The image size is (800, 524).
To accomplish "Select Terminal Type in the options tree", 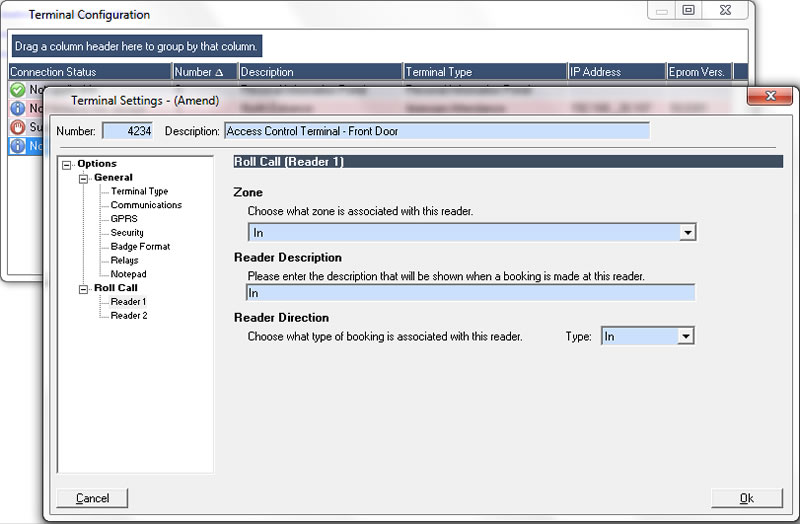I will click(x=139, y=191).
